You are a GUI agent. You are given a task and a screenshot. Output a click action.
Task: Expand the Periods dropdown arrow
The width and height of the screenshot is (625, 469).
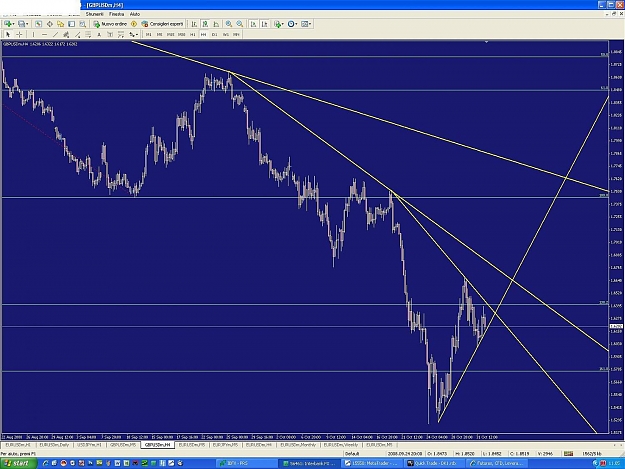pyautogui.click(x=297, y=24)
